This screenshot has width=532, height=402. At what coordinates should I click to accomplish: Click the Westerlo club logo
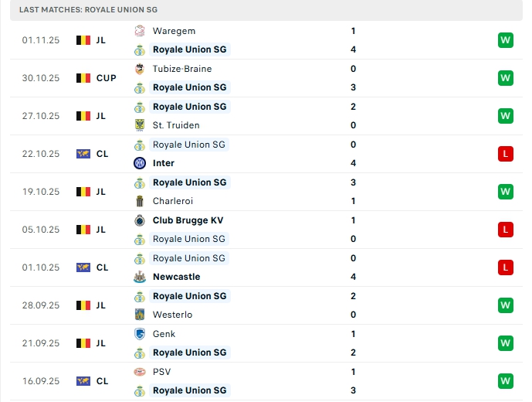pos(140,315)
